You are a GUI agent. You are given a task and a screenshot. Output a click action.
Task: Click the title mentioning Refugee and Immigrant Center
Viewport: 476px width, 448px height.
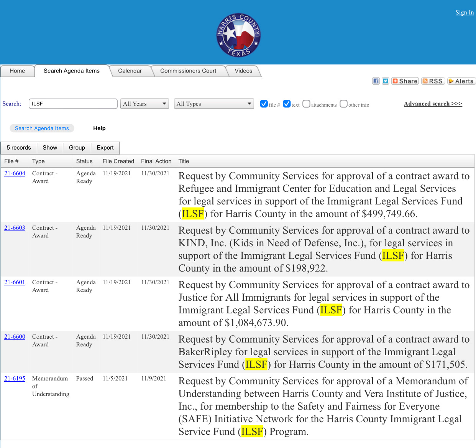click(x=324, y=195)
